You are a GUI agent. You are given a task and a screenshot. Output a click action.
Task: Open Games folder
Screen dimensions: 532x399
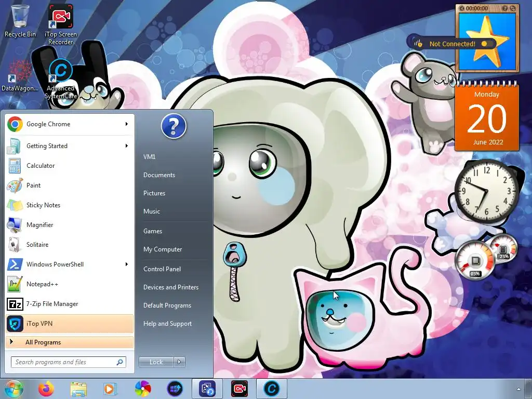pyautogui.click(x=153, y=231)
